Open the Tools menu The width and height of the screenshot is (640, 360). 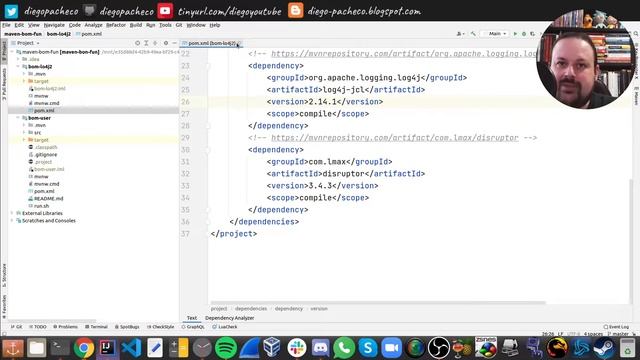(165, 25)
